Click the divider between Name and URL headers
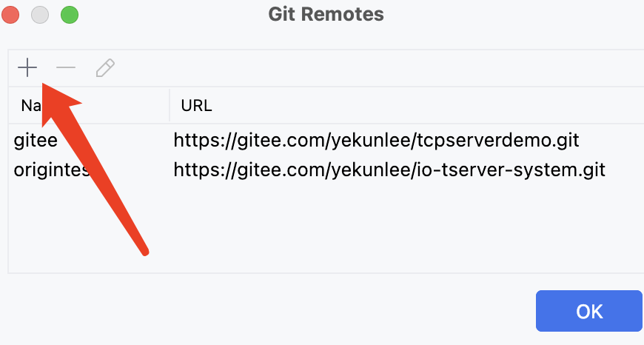Image resolution: width=644 pixels, height=345 pixels. 170,106
